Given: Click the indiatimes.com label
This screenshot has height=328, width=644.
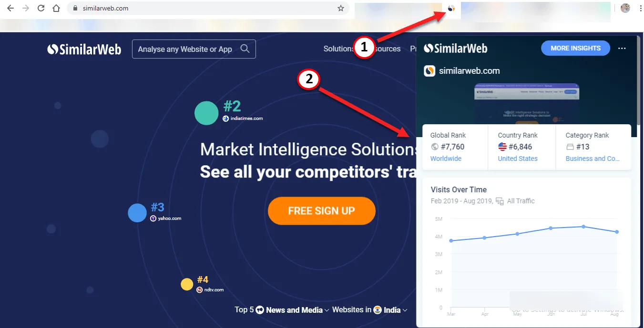Looking at the screenshot, I should (x=246, y=119).
